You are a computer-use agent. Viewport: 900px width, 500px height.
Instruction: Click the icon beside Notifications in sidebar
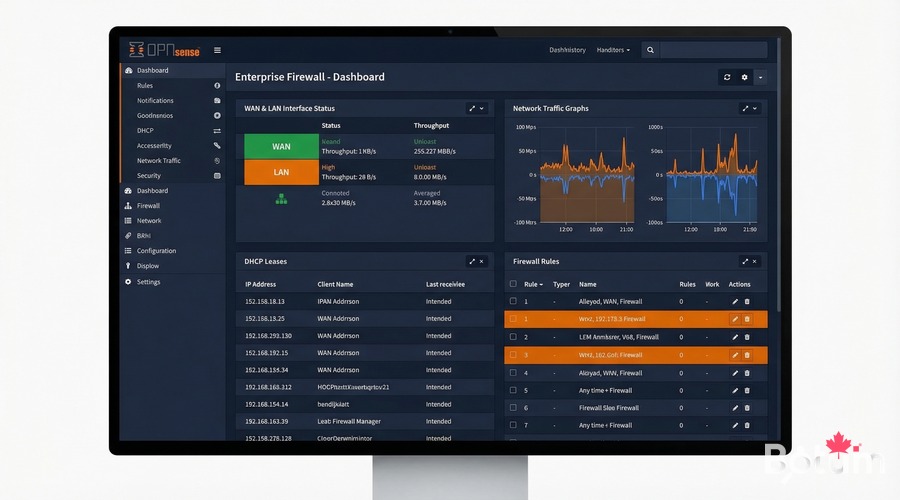click(x=217, y=100)
